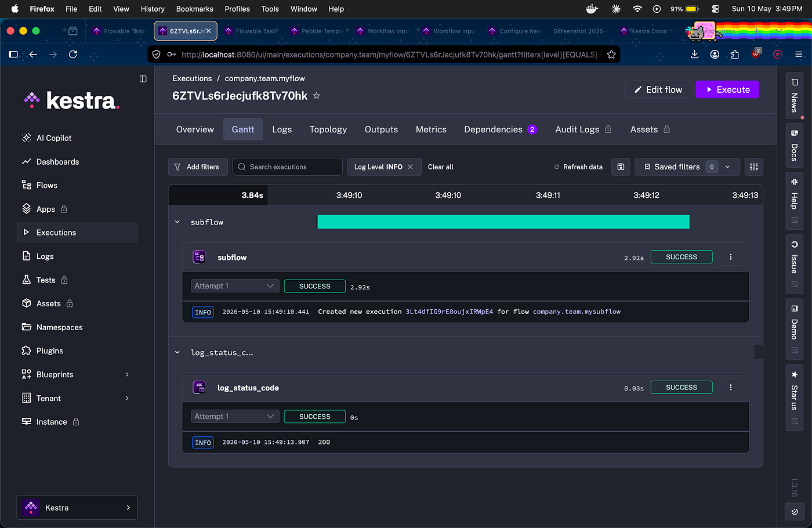Open Issue on the right rail
The width and height of the screenshot is (812, 528).
[x=794, y=264]
